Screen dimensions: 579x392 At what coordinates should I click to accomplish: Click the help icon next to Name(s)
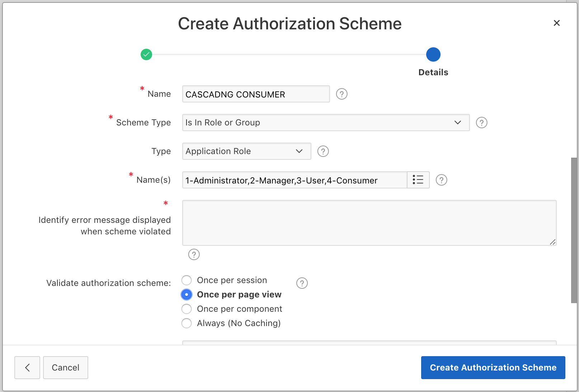(x=441, y=180)
